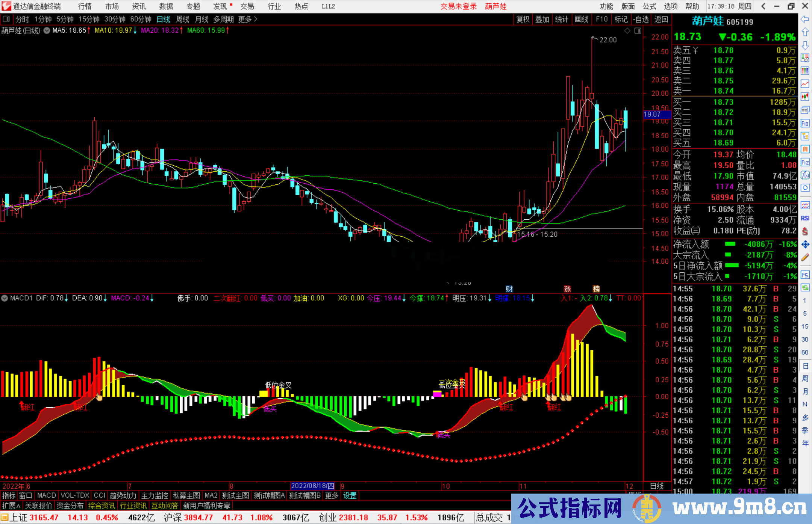
Task: Click the candlestick chart icon in sidebar
Action: coord(805,97)
